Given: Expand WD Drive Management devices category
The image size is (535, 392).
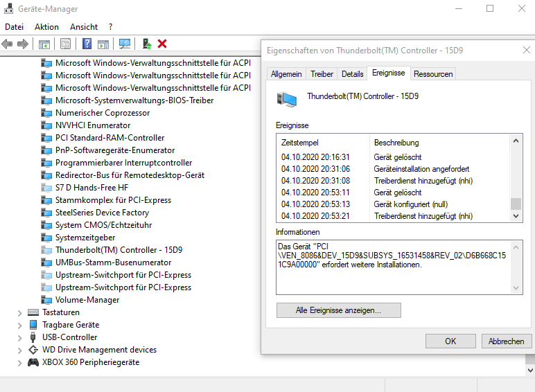Looking at the screenshot, I should [20, 350].
